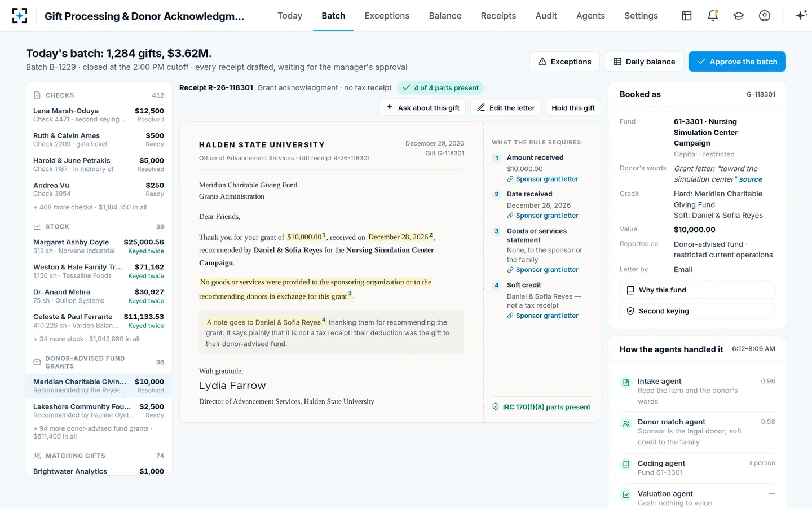This screenshot has height=508, width=812.
Task: Open Sponsor grant letter link under Amount received
Action: coord(542,179)
